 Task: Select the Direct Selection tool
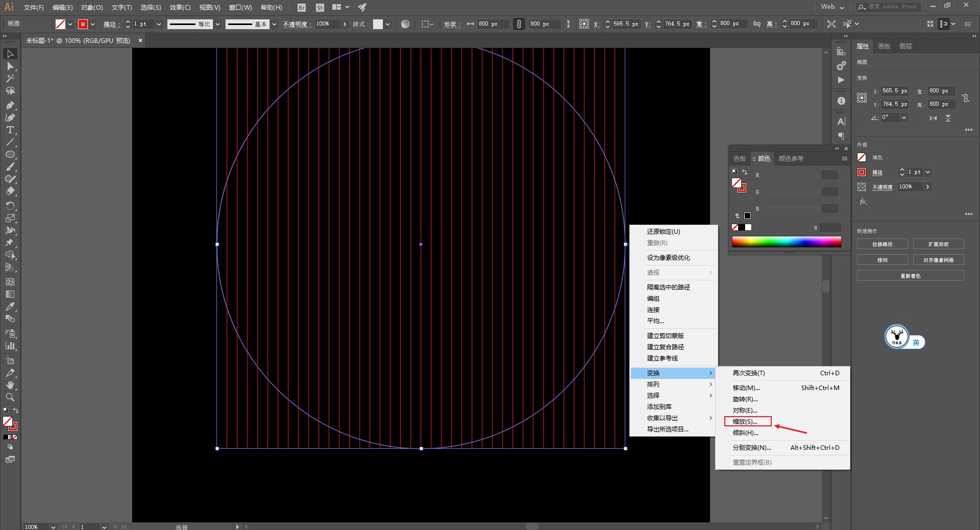point(10,66)
